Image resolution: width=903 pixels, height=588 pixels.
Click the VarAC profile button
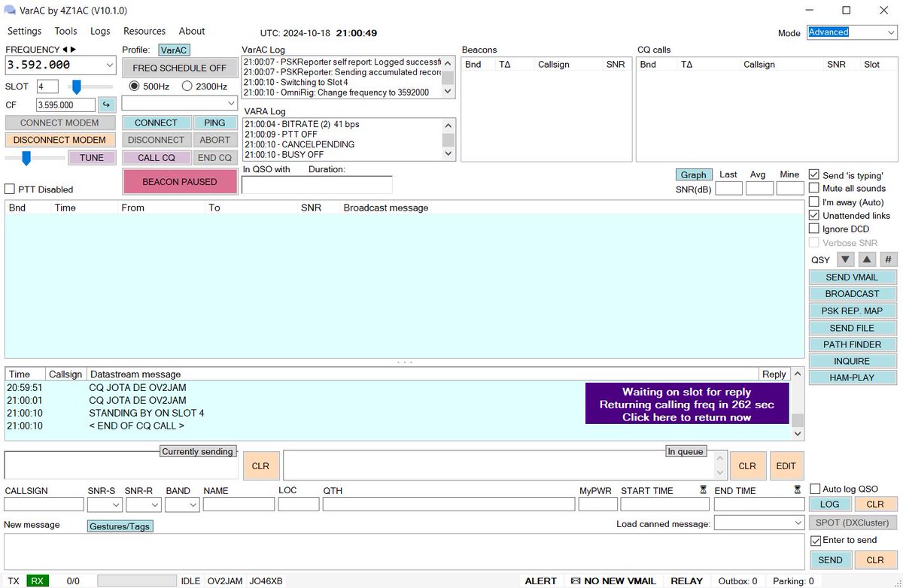174,50
